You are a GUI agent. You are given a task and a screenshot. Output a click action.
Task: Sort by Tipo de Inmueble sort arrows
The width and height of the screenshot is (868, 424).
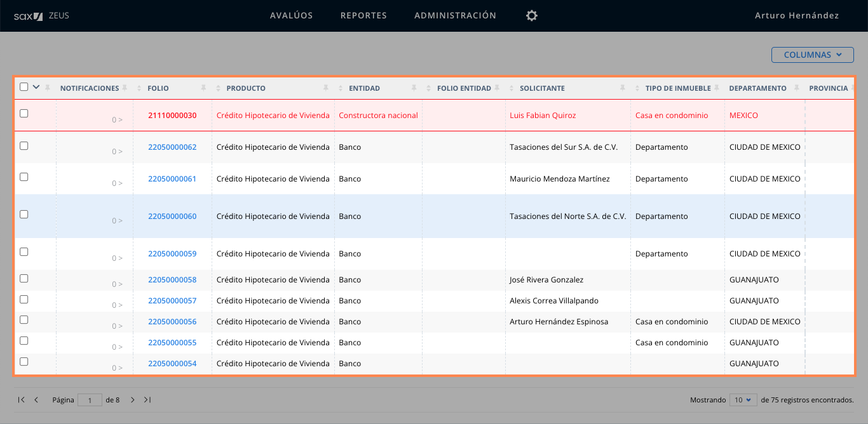click(638, 88)
